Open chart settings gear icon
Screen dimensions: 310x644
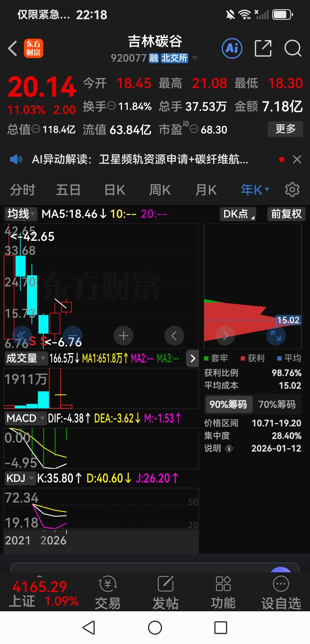tap(292, 190)
